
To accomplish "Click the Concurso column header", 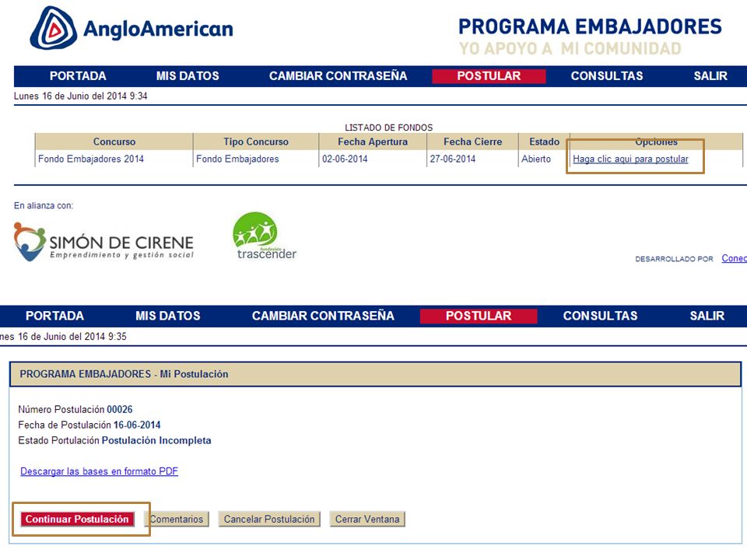I will pyautogui.click(x=114, y=142).
